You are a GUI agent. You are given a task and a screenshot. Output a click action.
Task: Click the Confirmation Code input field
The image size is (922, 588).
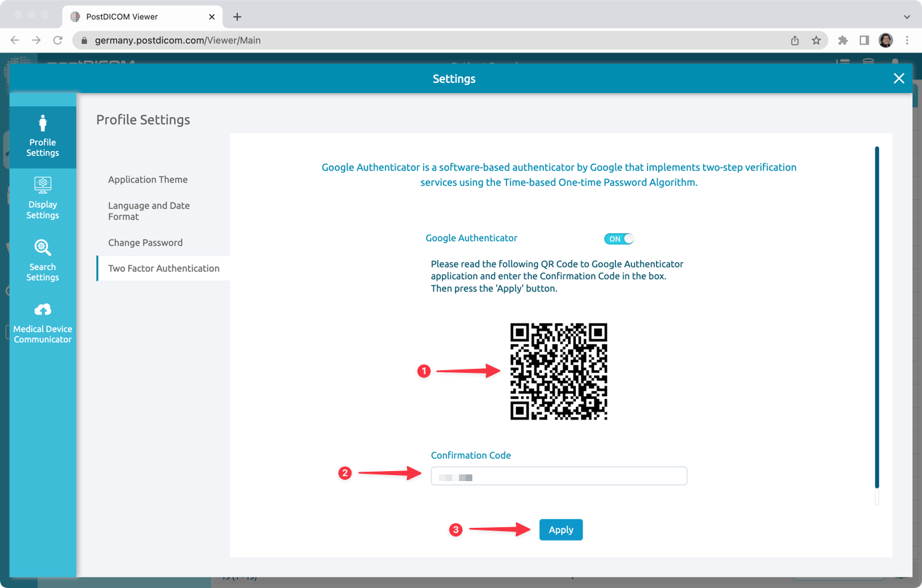tap(559, 476)
